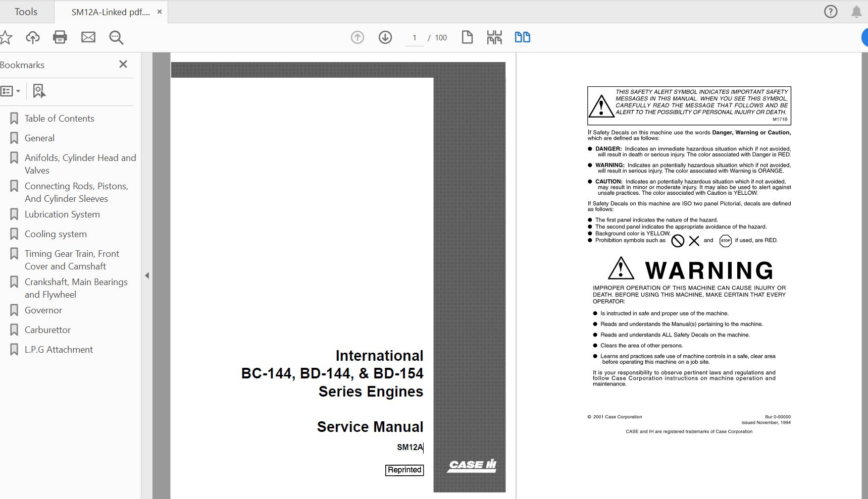Select the SM12A-Linked pdf tab
This screenshot has height=499, width=868.
click(111, 12)
